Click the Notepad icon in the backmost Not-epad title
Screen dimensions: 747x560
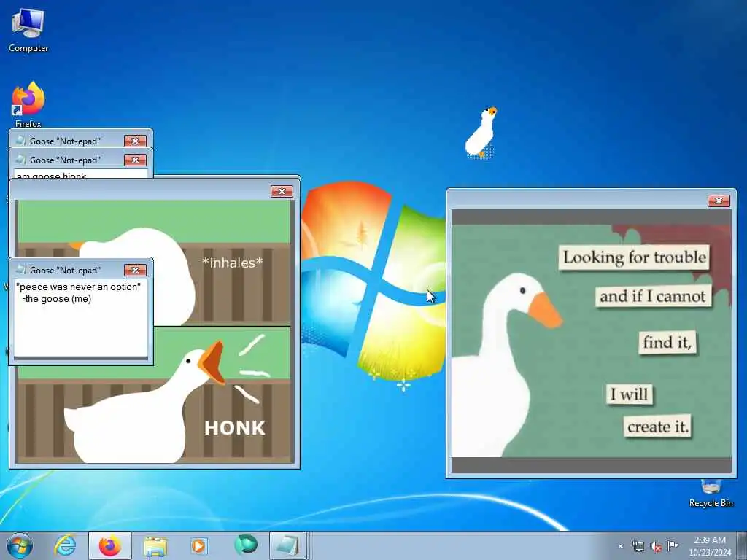[21, 141]
